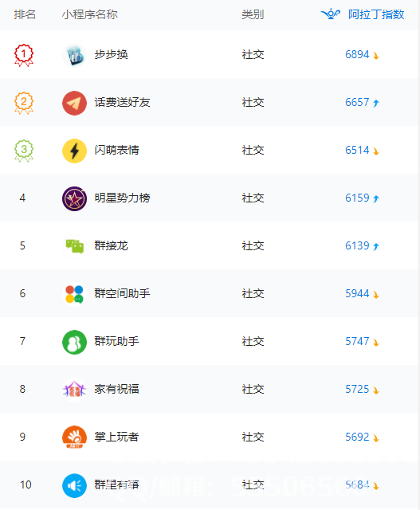This screenshot has height=510, width=420.
Task: Open the 步步换 name link
Action: pos(111,55)
